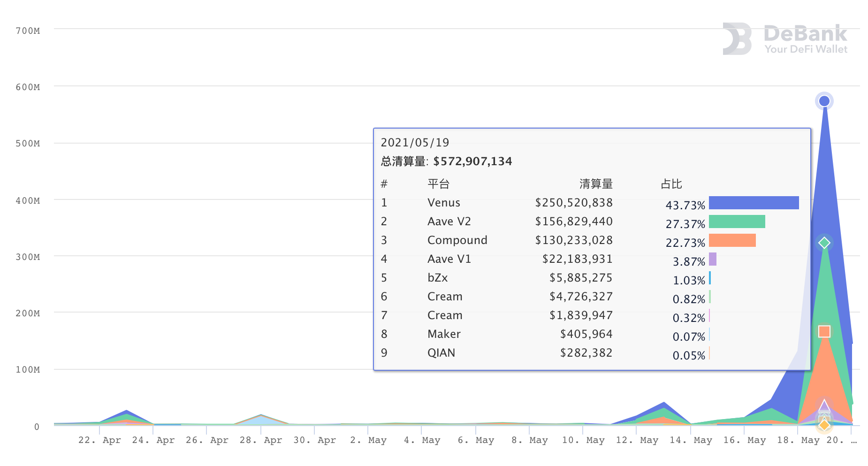Toggle the Aave V2 series row
The width and height of the screenshot is (868, 466).
point(449,221)
